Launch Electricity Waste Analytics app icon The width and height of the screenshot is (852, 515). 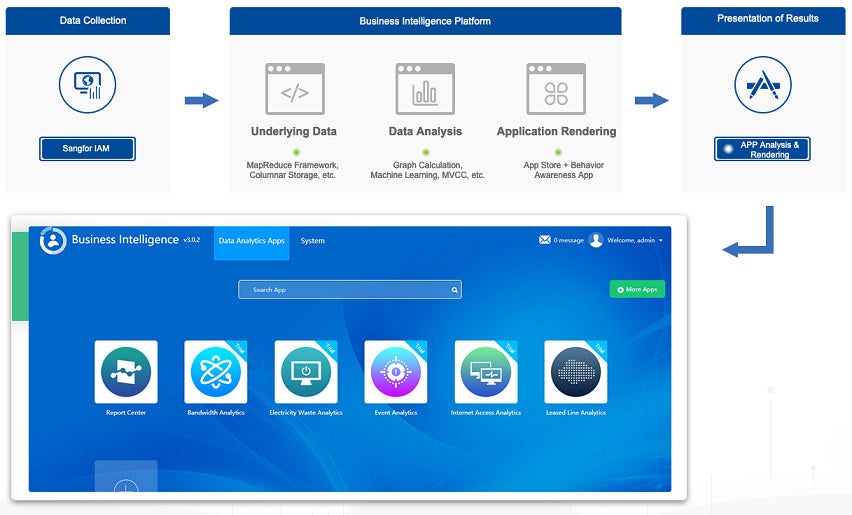click(306, 372)
